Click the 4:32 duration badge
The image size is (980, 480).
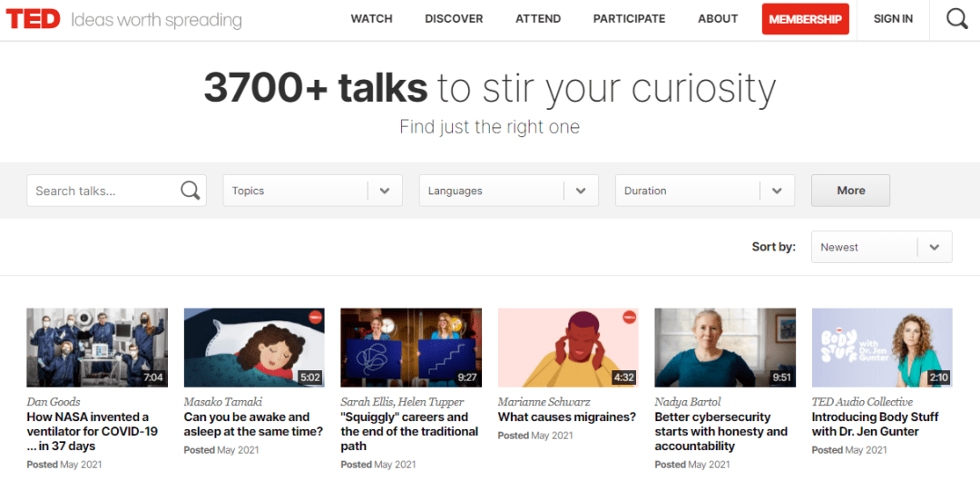(x=623, y=377)
